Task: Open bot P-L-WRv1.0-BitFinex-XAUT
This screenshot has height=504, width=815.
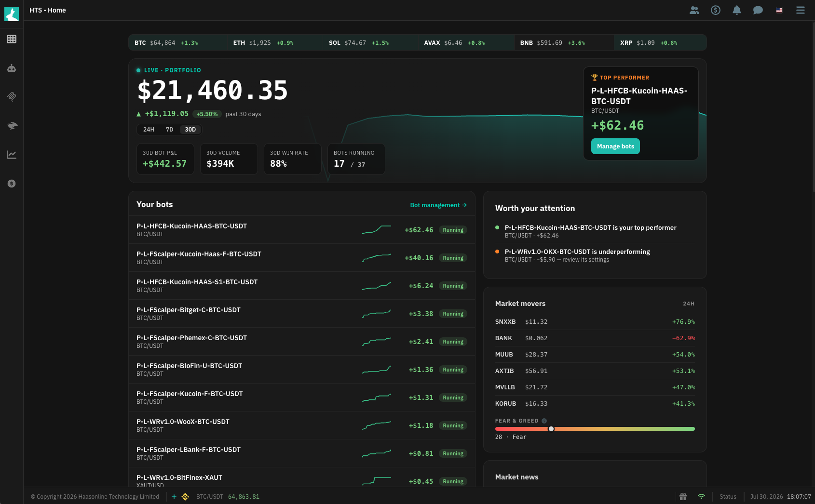Action: (302, 477)
